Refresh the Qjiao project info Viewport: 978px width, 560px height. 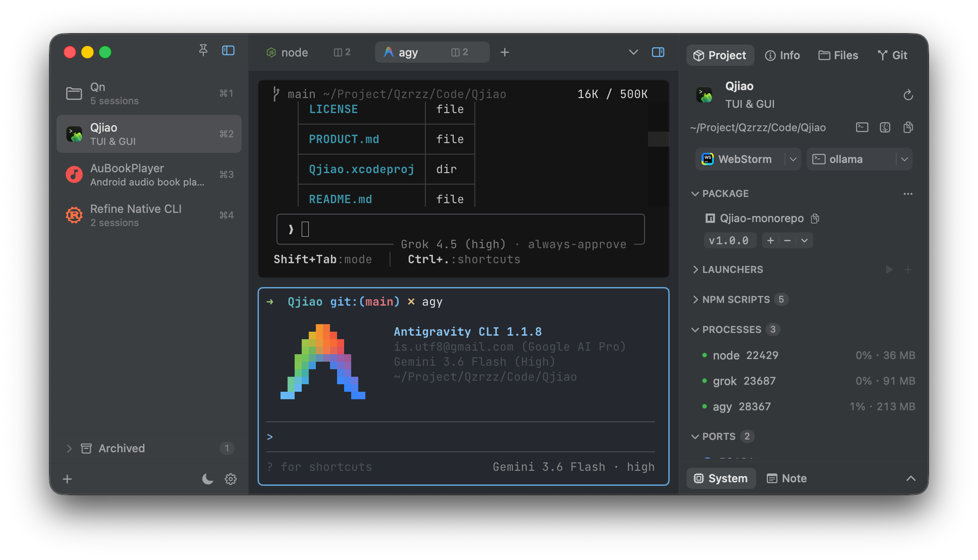tap(908, 95)
